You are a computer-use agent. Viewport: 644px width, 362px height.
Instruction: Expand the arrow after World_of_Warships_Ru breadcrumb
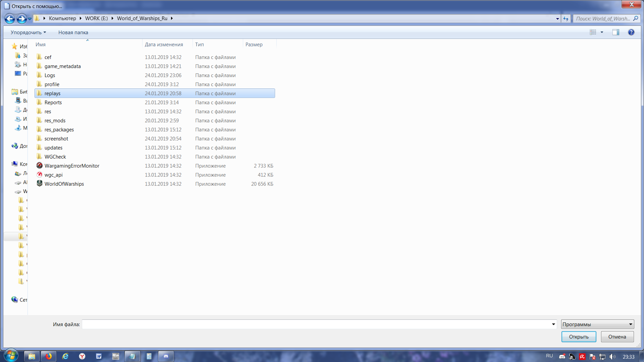point(172,18)
